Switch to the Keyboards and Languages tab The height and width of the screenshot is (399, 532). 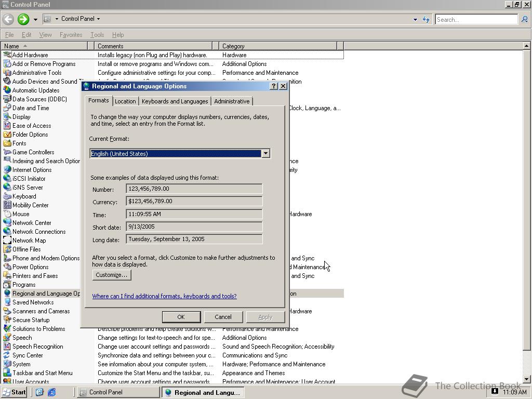click(175, 101)
